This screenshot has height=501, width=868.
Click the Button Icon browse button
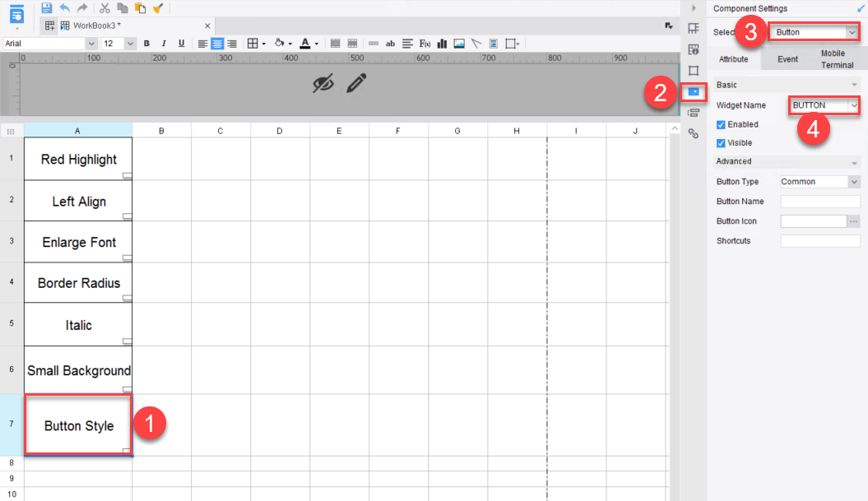pyautogui.click(x=853, y=220)
